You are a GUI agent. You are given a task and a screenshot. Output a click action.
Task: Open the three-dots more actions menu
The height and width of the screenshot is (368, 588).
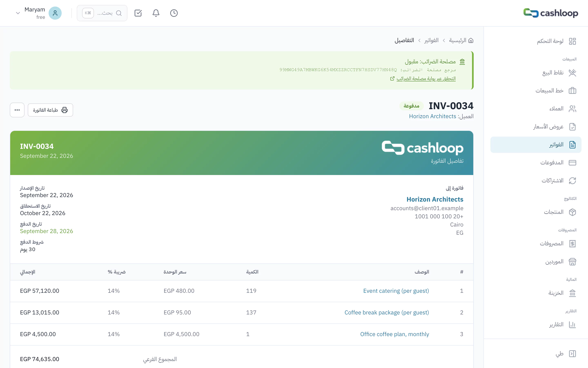click(17, 110)
